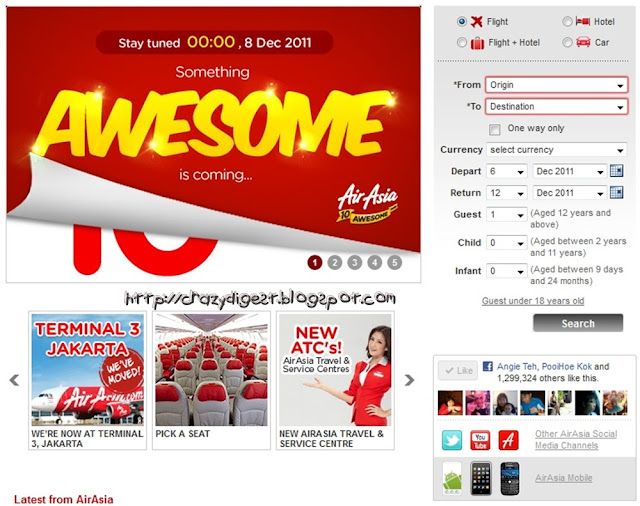Open PooiHoe Kok's profile link
The height and width of the screenshot is (506, 640).
(567, 366)
